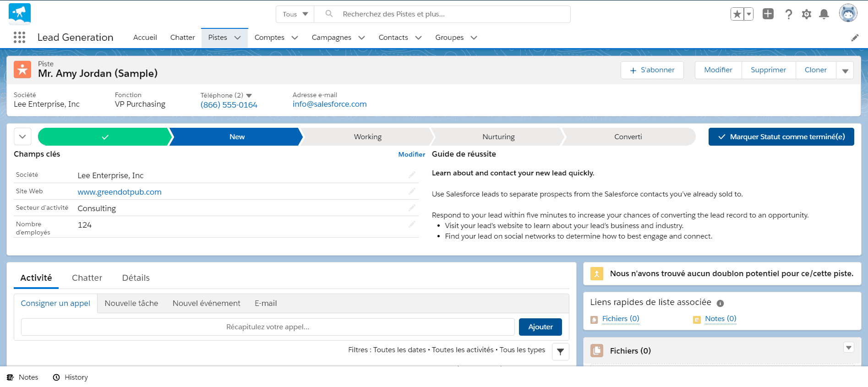The width and height of the screenshot is (868, 387).
Task: Click the Fichiers related list card icon
Action: tap(597, 351)
